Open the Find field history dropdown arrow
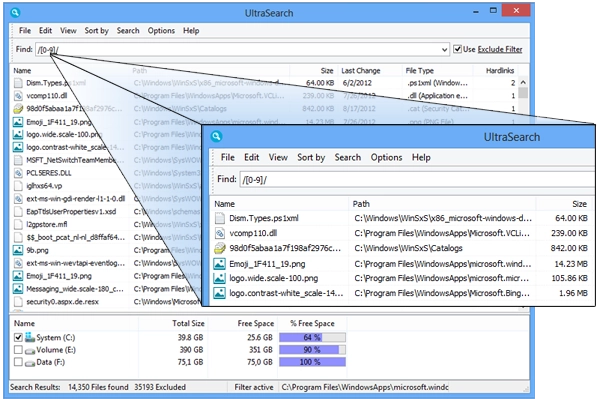The height and width of the screenshot is (401, 600). (444, 49)
